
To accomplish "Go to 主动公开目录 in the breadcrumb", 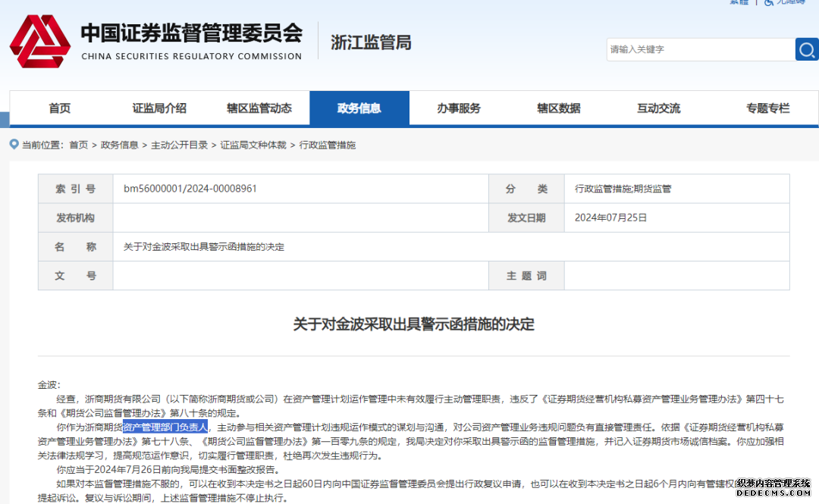I will 179,146.
